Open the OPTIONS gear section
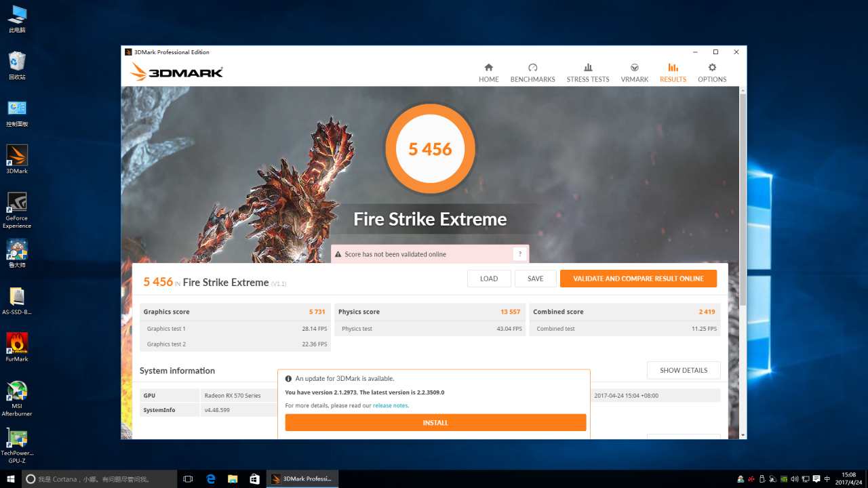The width and height of the screenshot is (868, 488). point(712,73)
